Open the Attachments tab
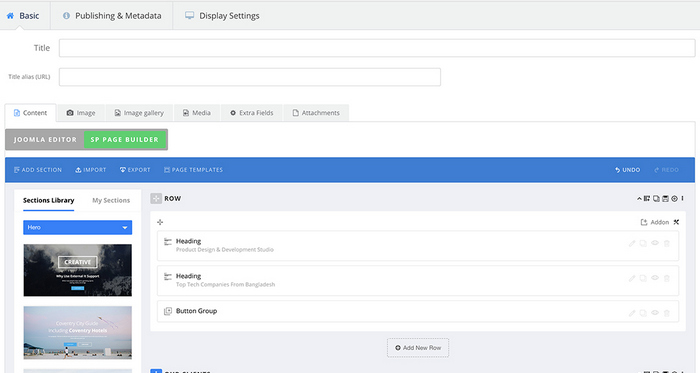The image size is (700, 373). [x=316, y=113]
